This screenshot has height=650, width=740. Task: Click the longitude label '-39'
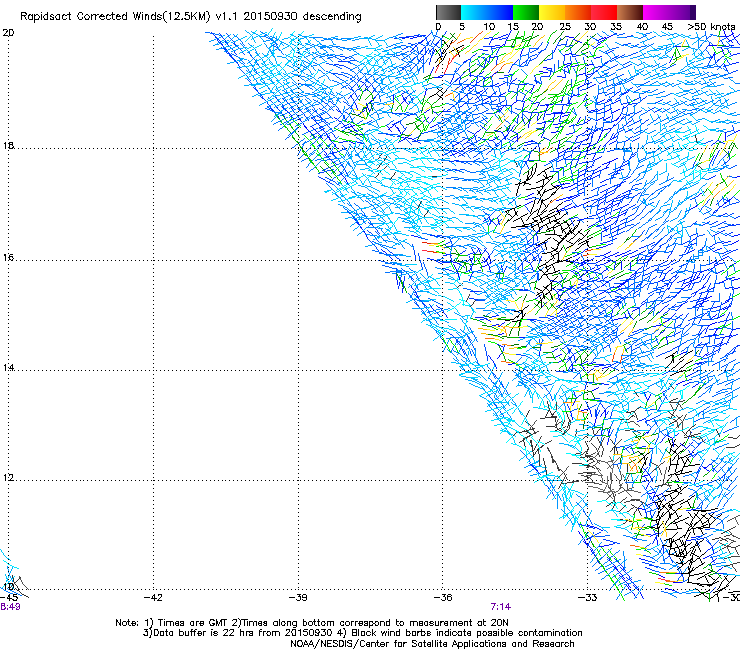298,598
